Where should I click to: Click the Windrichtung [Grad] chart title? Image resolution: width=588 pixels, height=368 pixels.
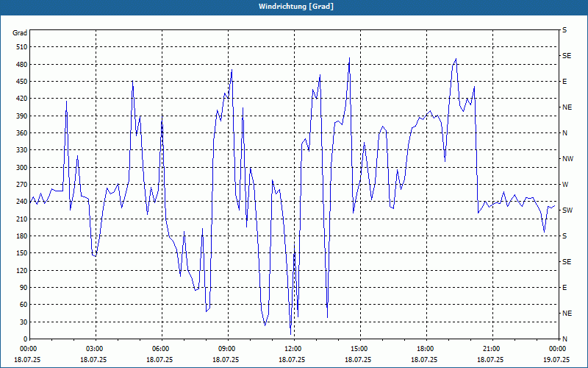coord(296,7)
